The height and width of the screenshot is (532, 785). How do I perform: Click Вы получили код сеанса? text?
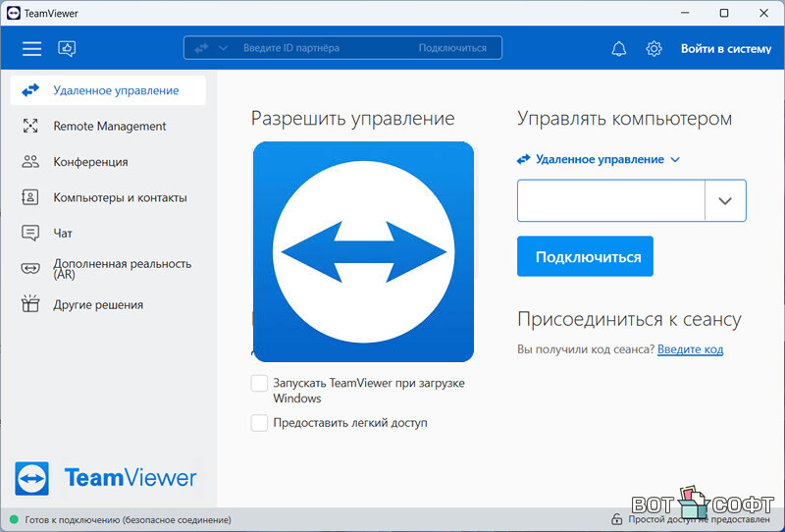click(x=585, y=349)
